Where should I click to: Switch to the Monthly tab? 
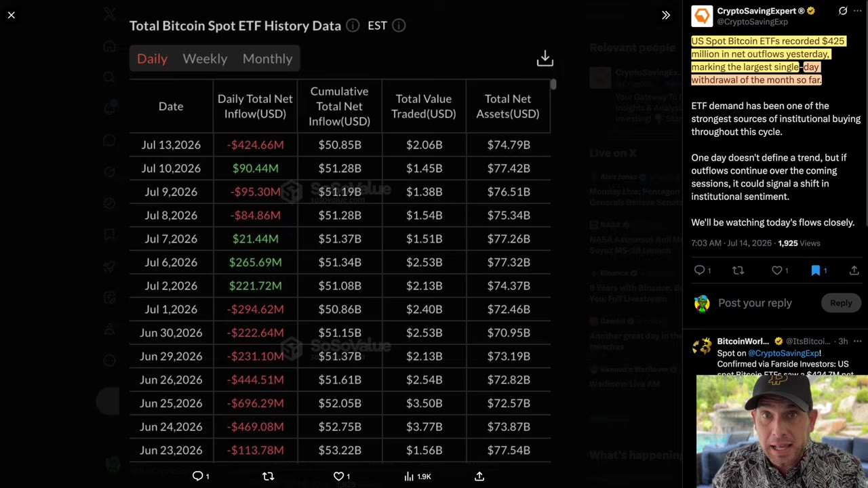(267, 59)
